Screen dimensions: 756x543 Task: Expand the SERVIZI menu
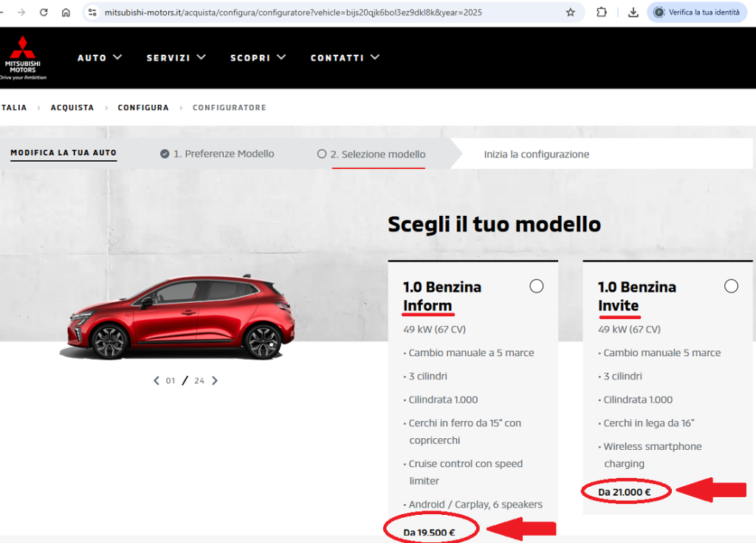176,58
